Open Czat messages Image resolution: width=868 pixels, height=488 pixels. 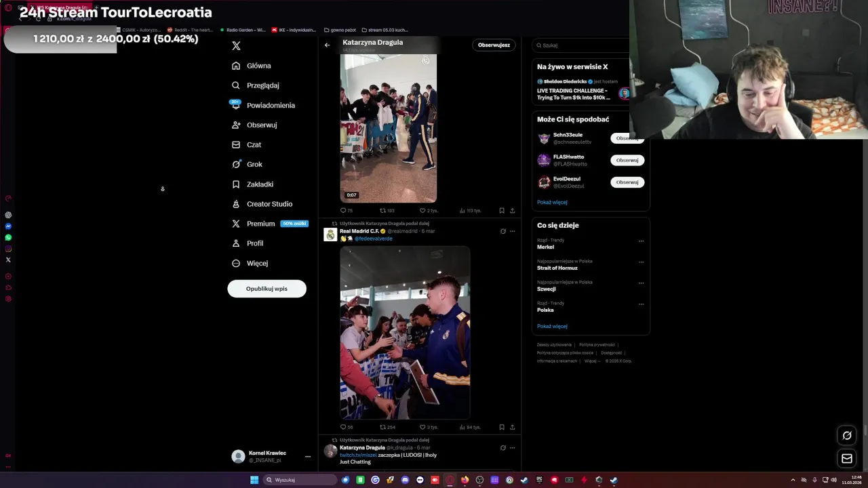coord(246,144)
